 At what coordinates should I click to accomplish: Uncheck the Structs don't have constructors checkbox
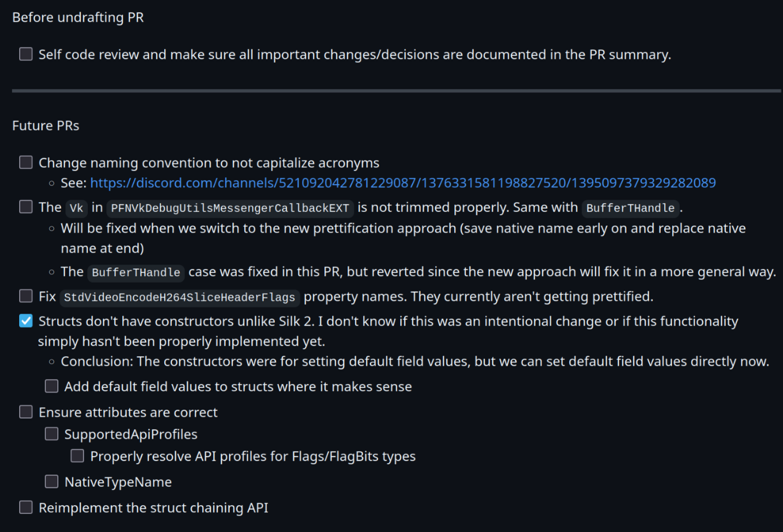click(x=26, y=321)
